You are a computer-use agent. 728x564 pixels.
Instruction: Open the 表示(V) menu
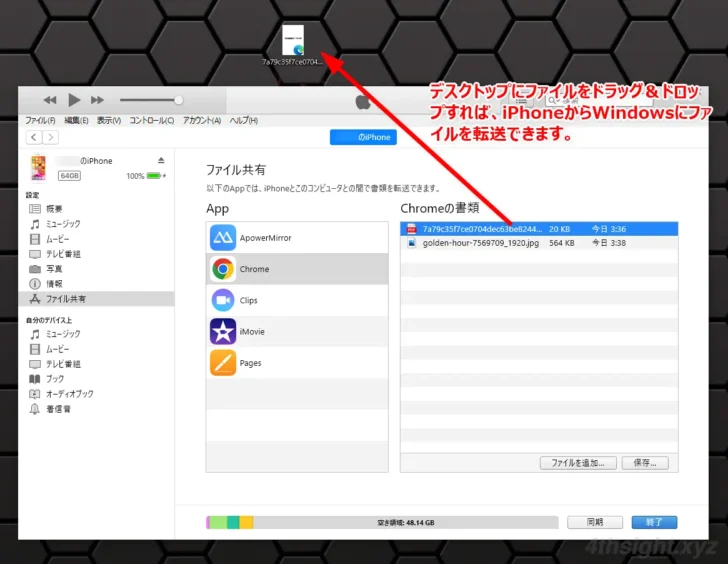coord(109,120)
